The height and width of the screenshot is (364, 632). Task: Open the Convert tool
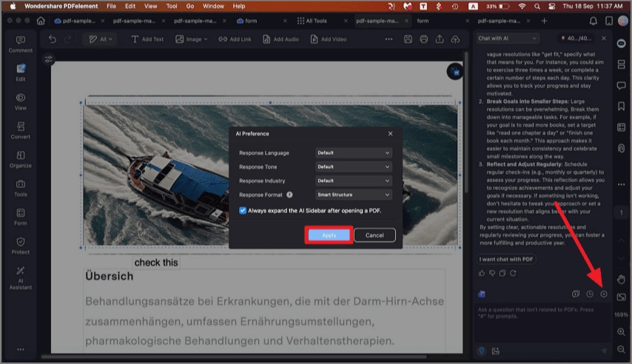point(21,131)
